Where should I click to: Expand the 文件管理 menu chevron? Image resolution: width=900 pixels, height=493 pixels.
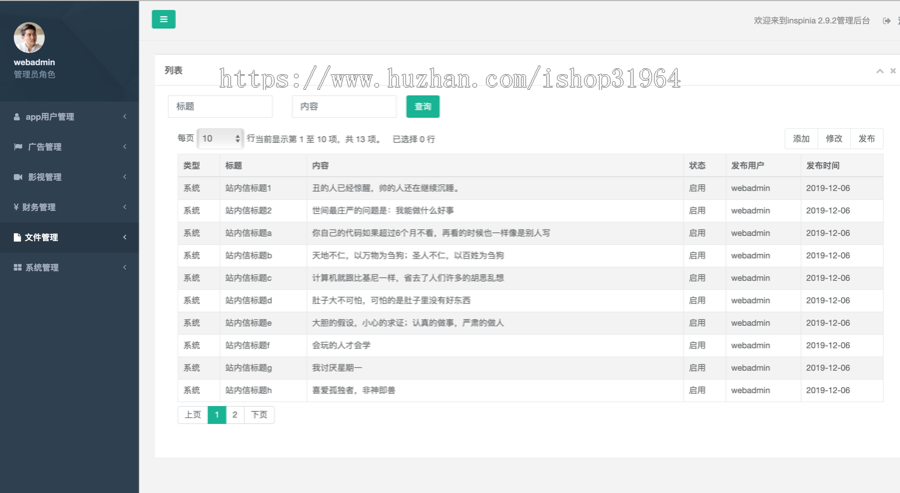click(125, 237)
